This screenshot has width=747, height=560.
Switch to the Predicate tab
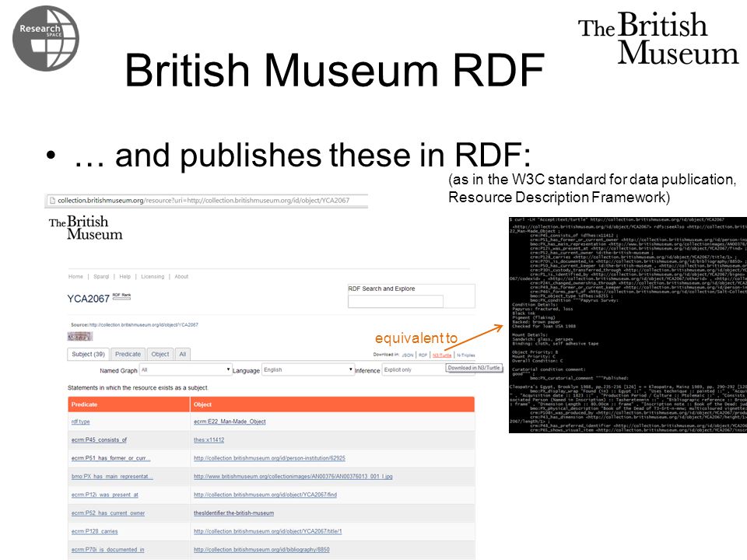[x=128, y=355]
